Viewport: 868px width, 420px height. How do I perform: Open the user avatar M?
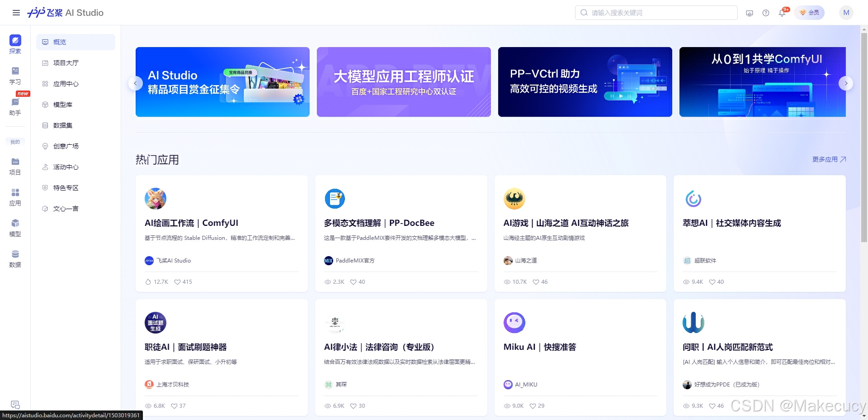[846, 13]
